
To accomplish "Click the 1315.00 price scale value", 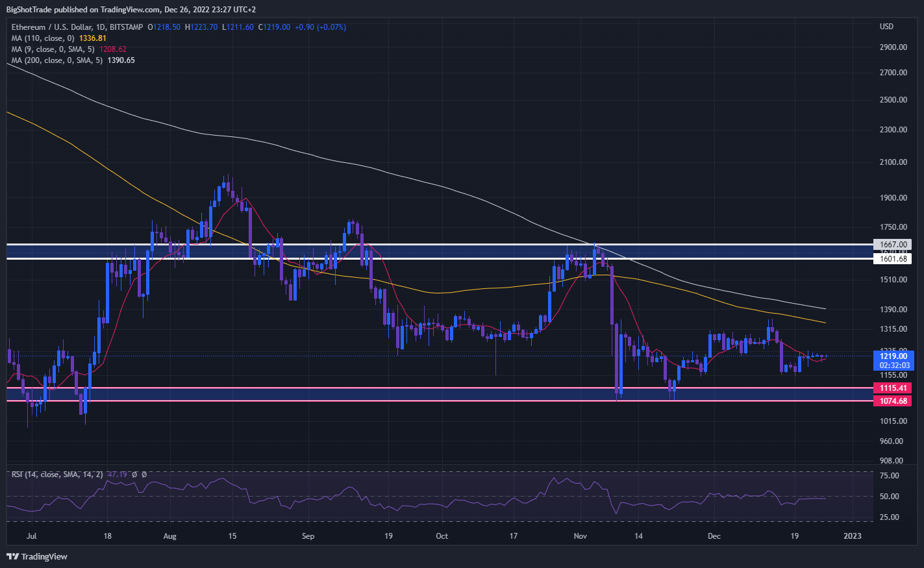I will pyautogui.click(x=893, y=329).
